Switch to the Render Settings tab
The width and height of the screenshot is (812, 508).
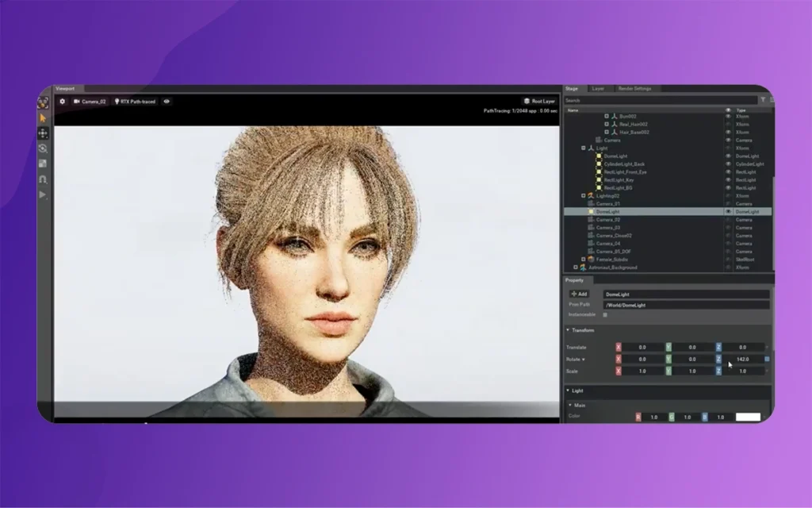pyautogui.click(x=634, y=89)
